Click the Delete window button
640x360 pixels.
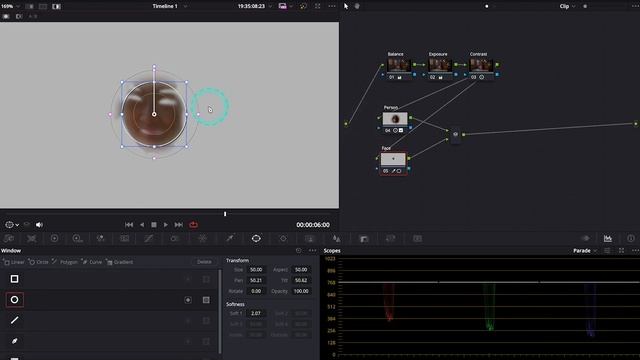click(x=204, y=262)
